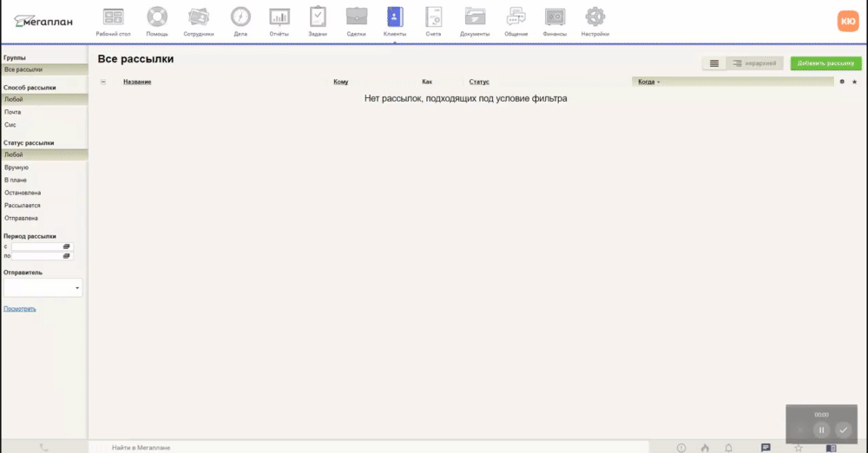Switch to flat list view toggle
868x453 pixels.
point(713,63)
